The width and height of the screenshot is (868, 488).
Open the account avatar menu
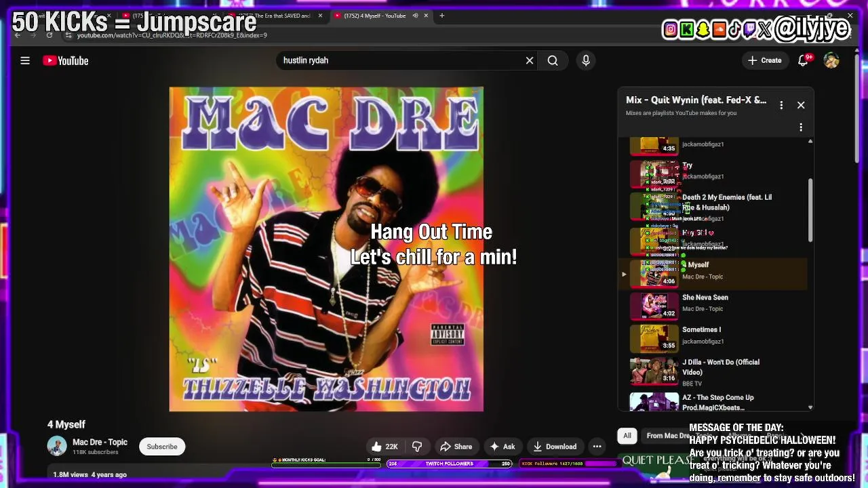click(x=831, y=60)
